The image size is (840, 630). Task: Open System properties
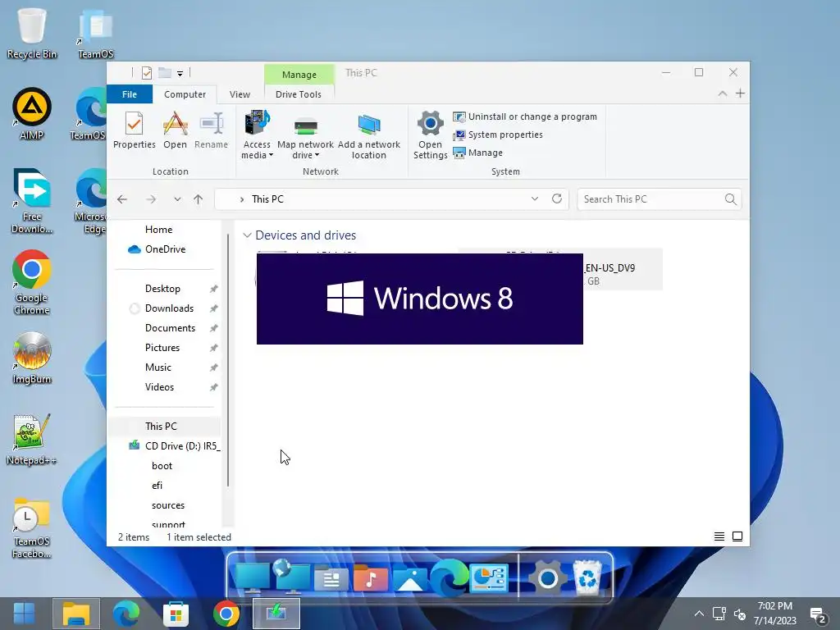(x=498, y=135)
